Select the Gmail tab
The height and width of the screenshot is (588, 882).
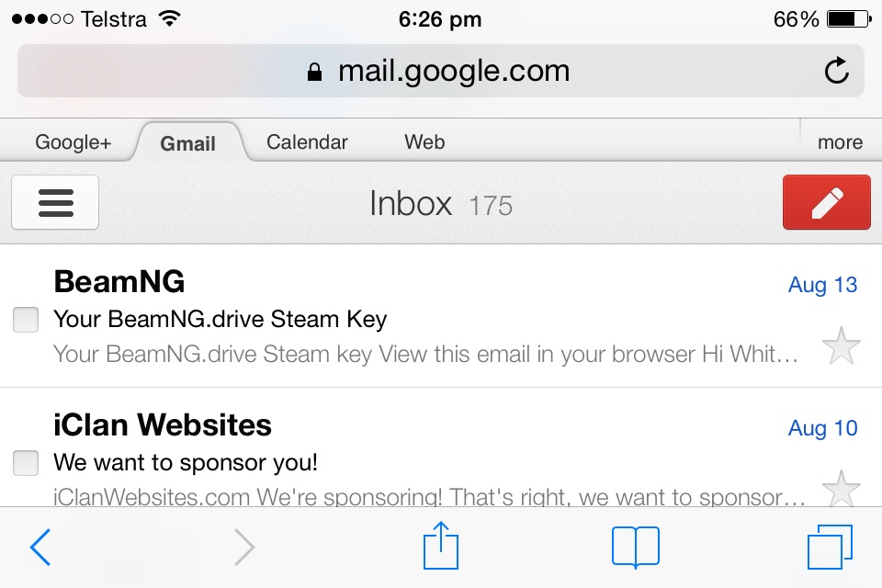pos(187,143)
